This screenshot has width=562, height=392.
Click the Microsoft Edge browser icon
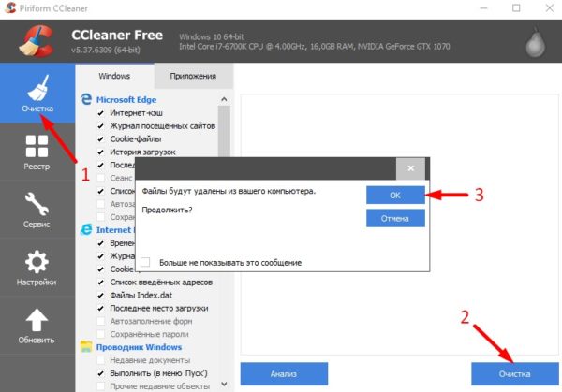(86, 99)
